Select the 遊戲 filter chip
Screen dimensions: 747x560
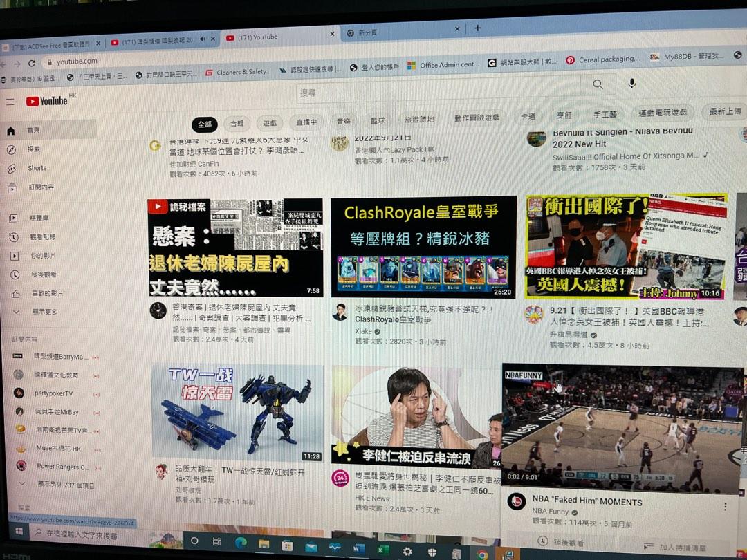tap(270, 123)
